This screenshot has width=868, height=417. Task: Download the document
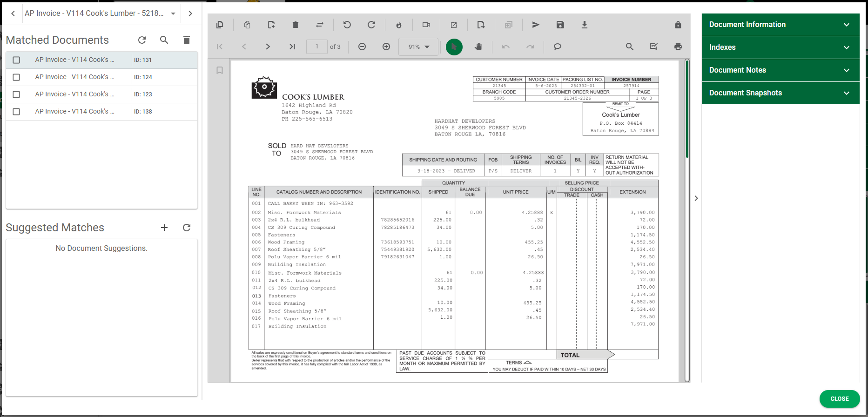(585, 25)
